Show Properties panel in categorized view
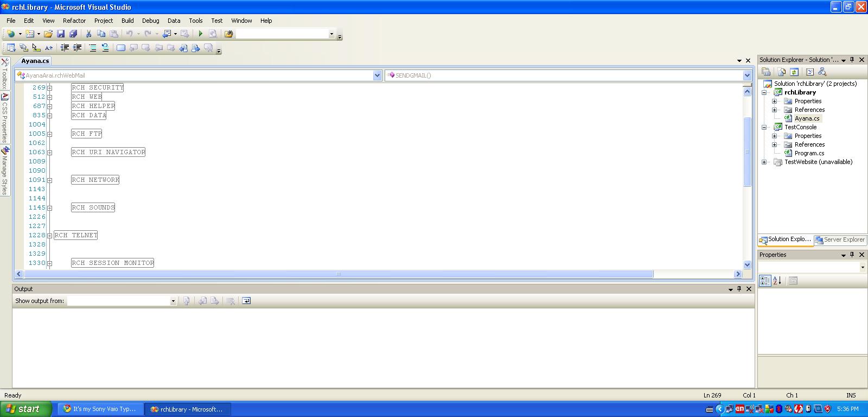The width and height of the screenshot is (868, 417). coord(765,281)
